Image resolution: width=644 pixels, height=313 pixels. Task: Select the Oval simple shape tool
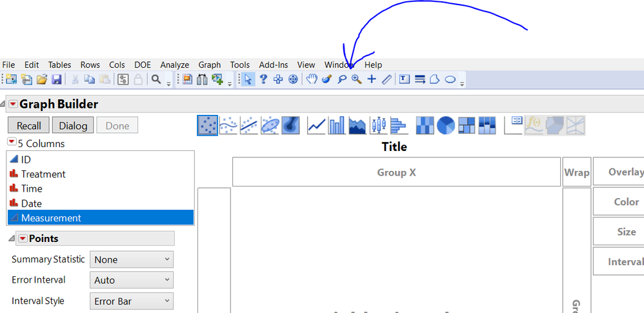point(450,79)
